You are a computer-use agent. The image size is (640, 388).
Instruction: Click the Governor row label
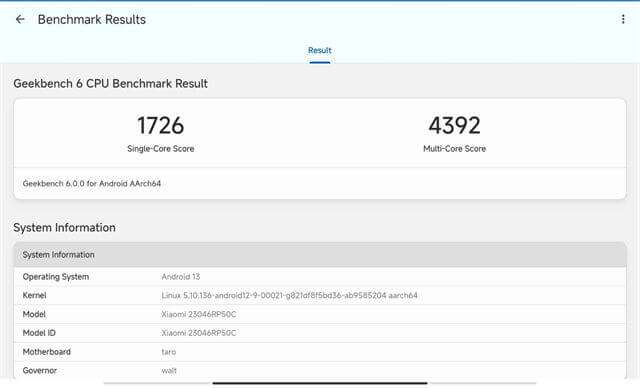(x=40, y=370)
